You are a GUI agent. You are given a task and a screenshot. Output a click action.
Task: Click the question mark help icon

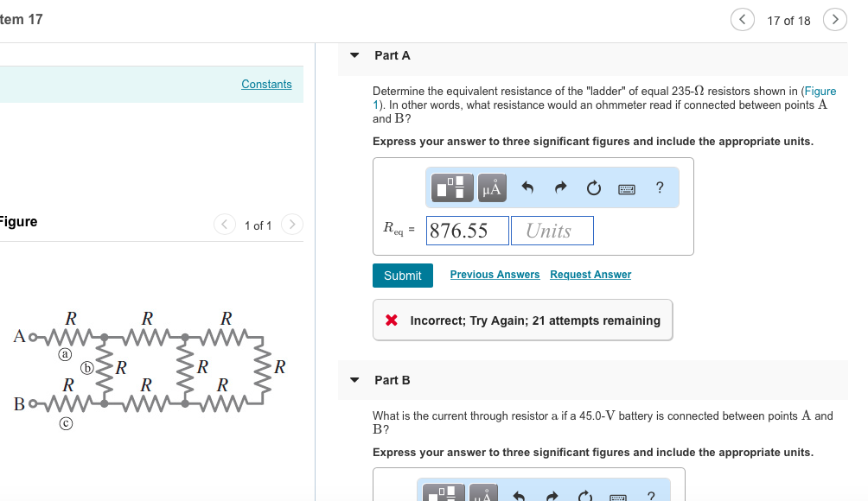click(x=659, y=187)
